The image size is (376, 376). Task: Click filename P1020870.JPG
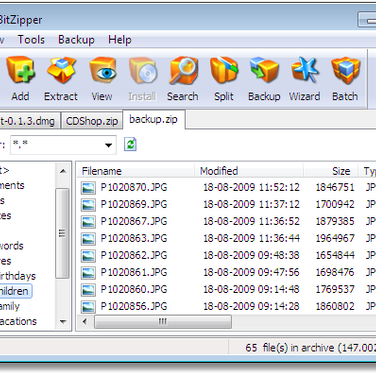(134, 187)
